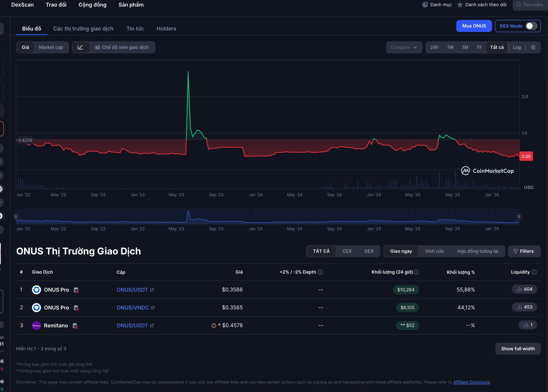Click the watchlist star icon

tap(460, 5)
